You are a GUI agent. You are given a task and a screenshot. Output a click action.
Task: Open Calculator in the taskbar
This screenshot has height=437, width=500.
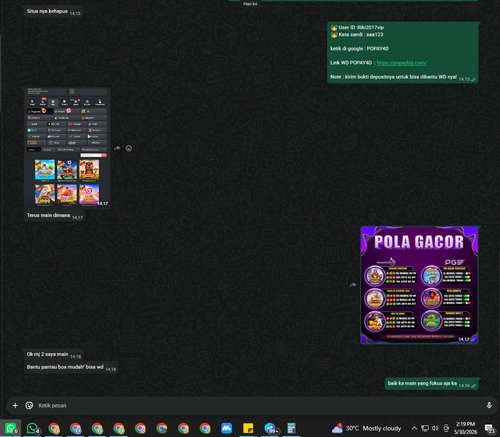coord(291,428)
